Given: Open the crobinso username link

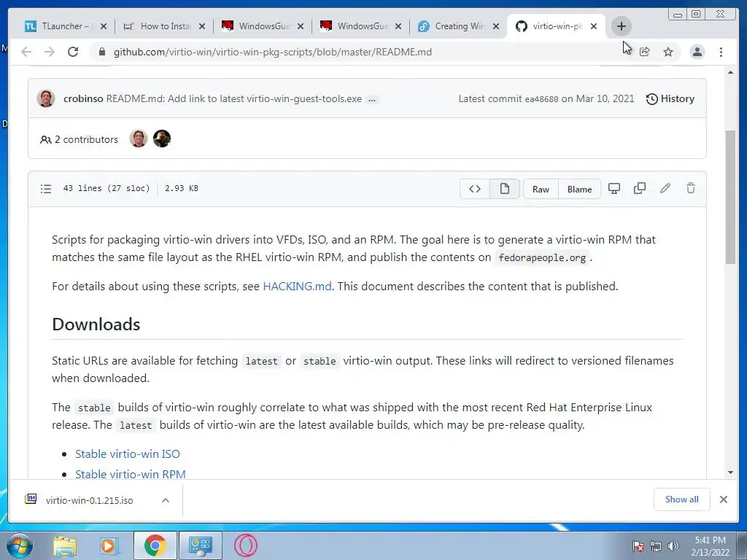Looking at the screenshot, I should coord(83,98).
